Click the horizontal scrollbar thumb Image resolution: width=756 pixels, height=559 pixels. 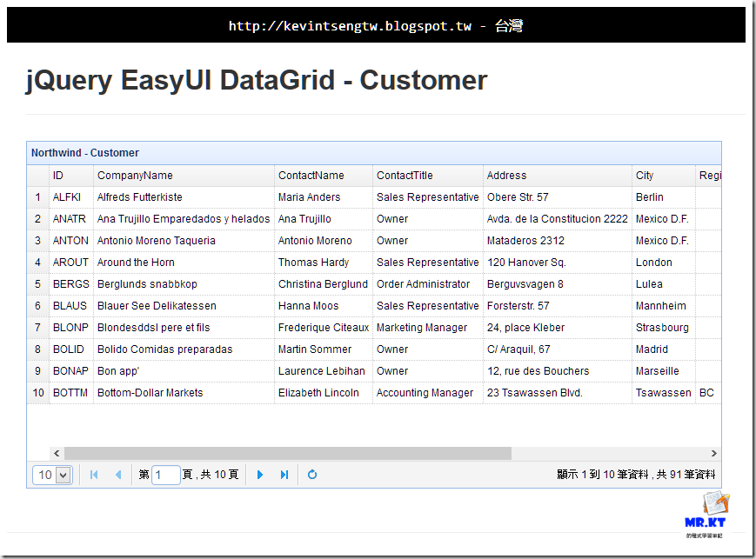tap(288, 454)
